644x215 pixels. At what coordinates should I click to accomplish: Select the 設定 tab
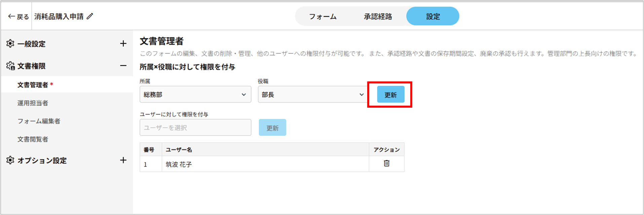[x=433, y=16]
